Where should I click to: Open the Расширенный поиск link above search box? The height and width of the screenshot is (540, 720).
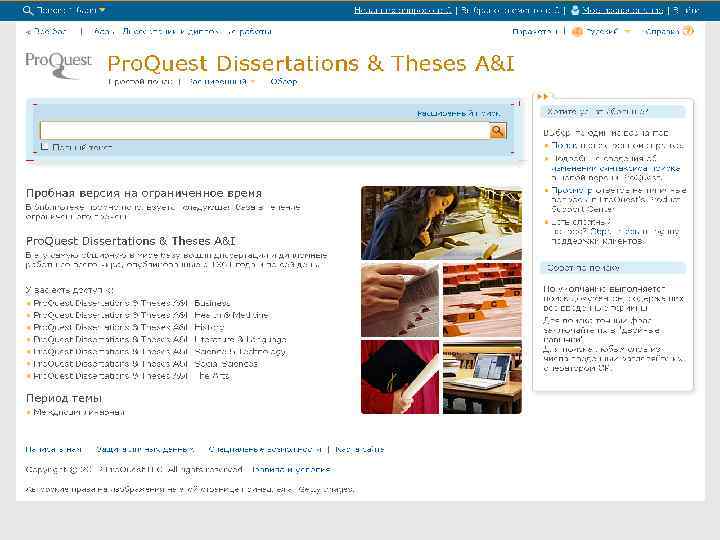[x=458, y=113]
